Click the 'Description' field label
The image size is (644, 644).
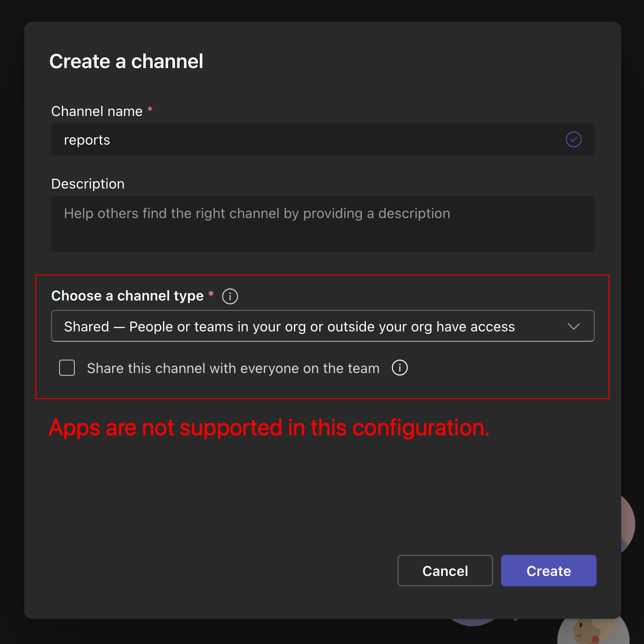pyautogui.click(x=88, y=184)
